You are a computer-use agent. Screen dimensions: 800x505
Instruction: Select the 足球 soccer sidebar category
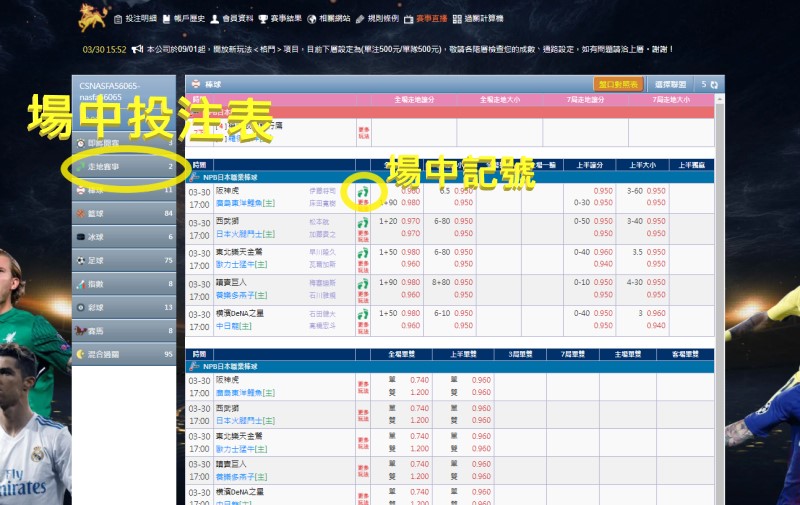[124, 260]
